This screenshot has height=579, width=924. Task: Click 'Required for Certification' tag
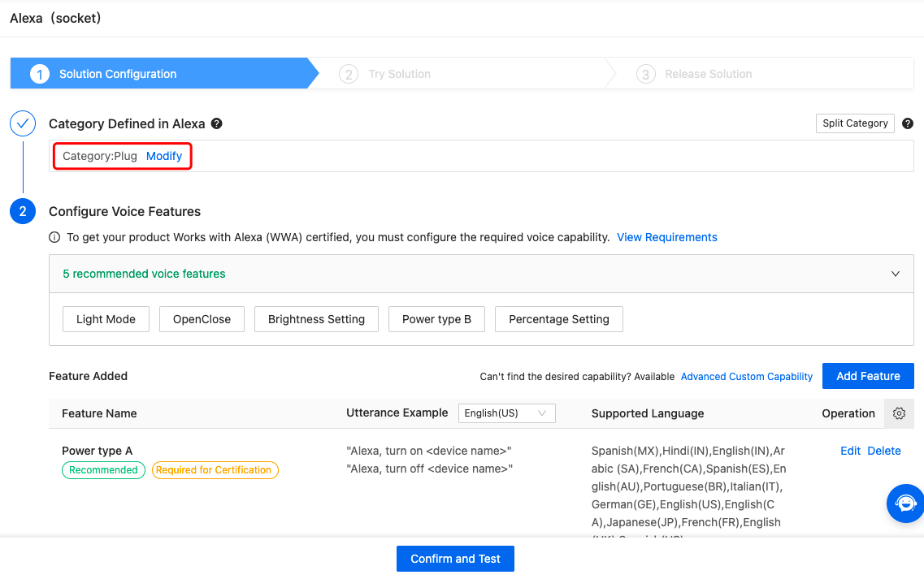215,470
